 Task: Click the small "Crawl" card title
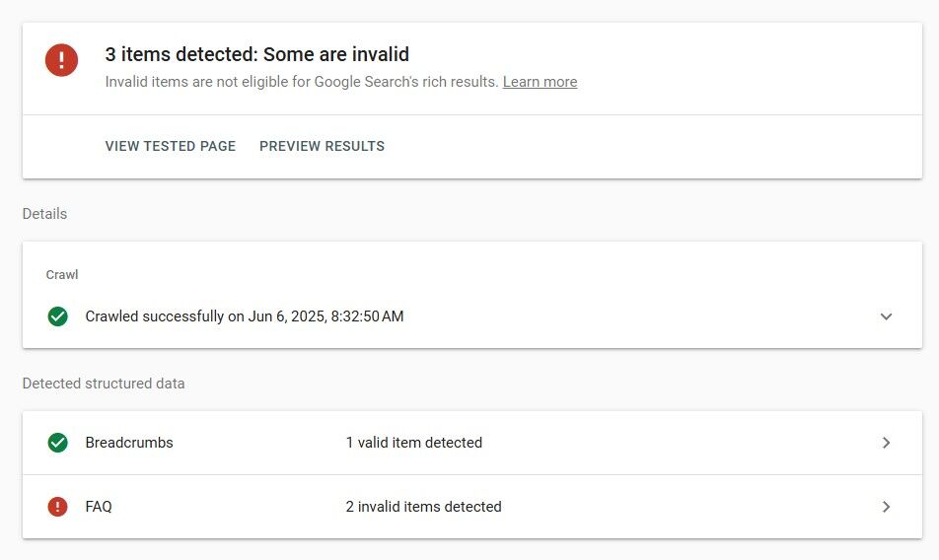(62, 274)
